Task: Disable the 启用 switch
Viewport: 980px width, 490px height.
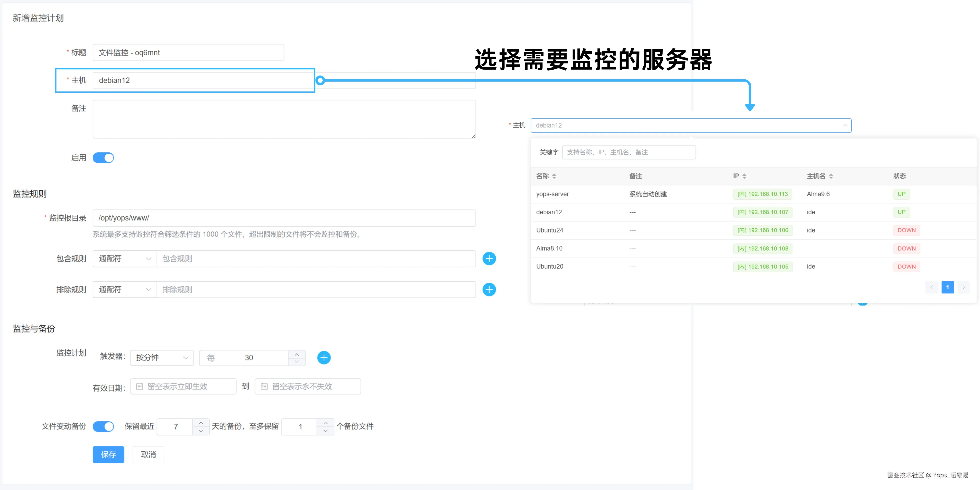Action: point(103,158)
